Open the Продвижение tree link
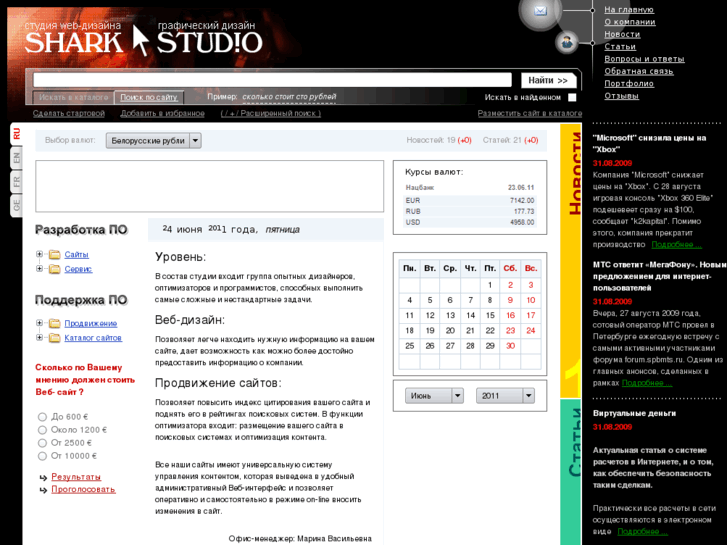 pyautogui.click(x=90, y=323)
